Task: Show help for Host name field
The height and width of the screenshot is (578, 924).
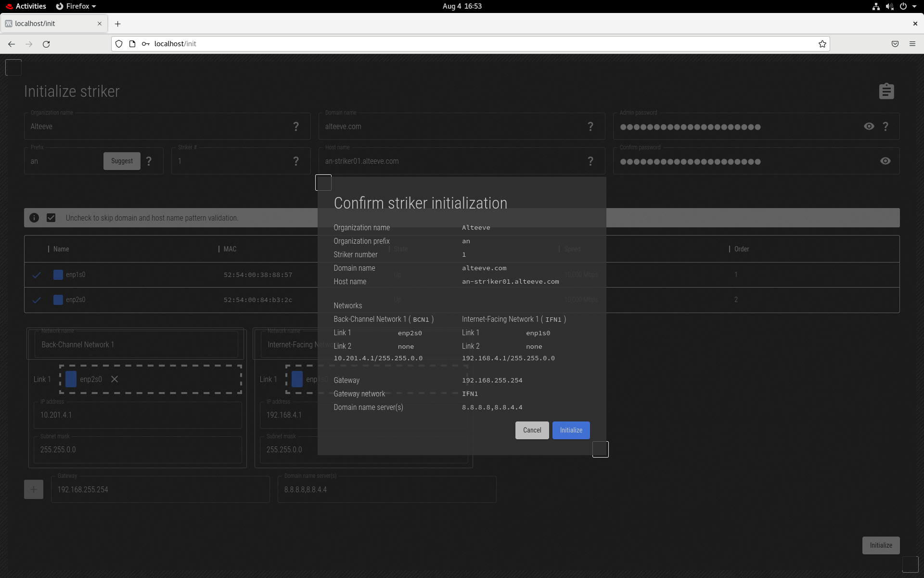Action: click(590, 161)
